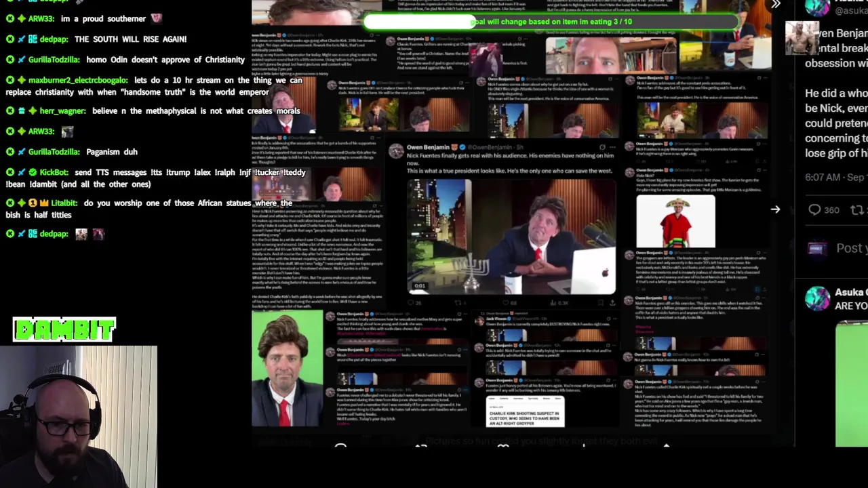
Task: Click username Litalbit in chat
Action: pyautogui.click(x=64, y=203)
